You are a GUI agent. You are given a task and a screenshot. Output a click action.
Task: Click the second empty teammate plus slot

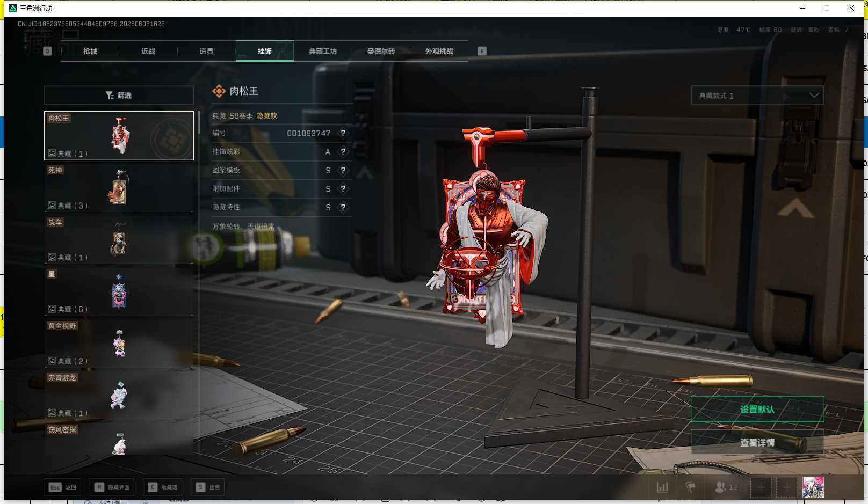click(786, 487)
